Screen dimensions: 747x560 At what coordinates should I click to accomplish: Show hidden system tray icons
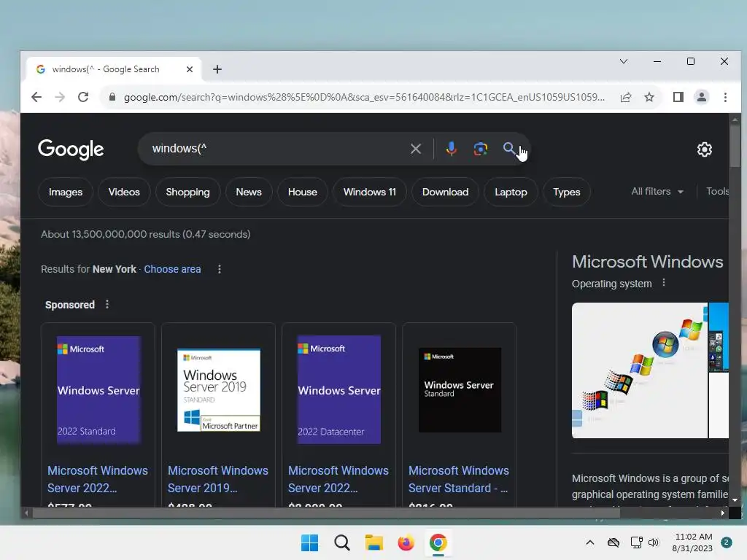pyautogui.click(x=589, y=542)
